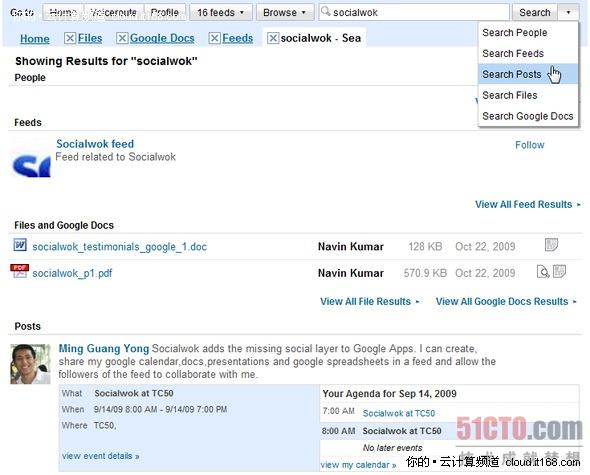Viewport: 590px width, 475px height.
Task: Click the preview magnifier icon for socialwok_p1.pdf
Action: [543, 271]
